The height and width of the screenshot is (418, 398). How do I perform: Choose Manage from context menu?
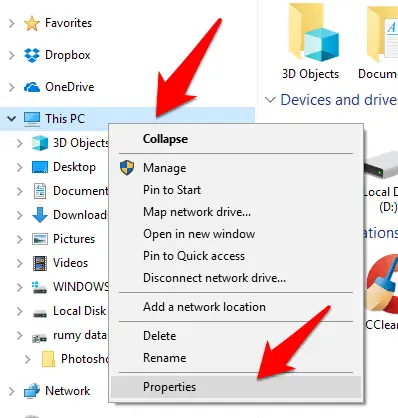tap(236, 168)
